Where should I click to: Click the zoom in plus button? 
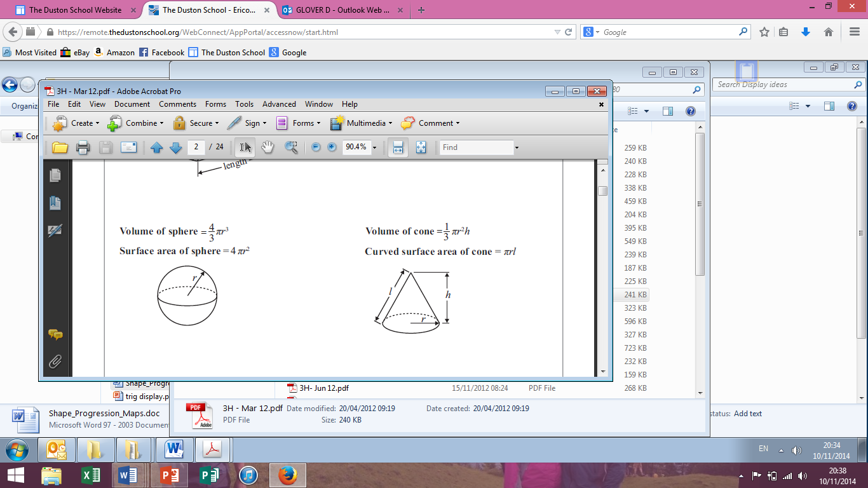click(x=332, y=147)
